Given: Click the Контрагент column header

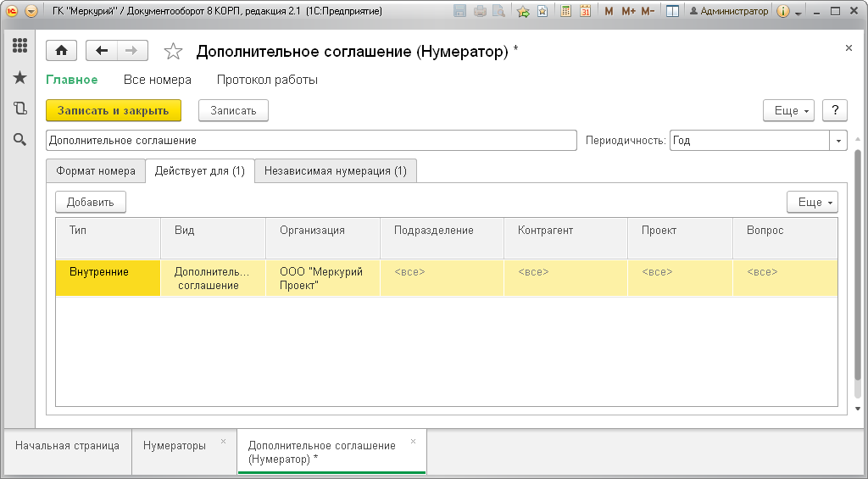Looking at the screenshot, I should pos(565,238).
